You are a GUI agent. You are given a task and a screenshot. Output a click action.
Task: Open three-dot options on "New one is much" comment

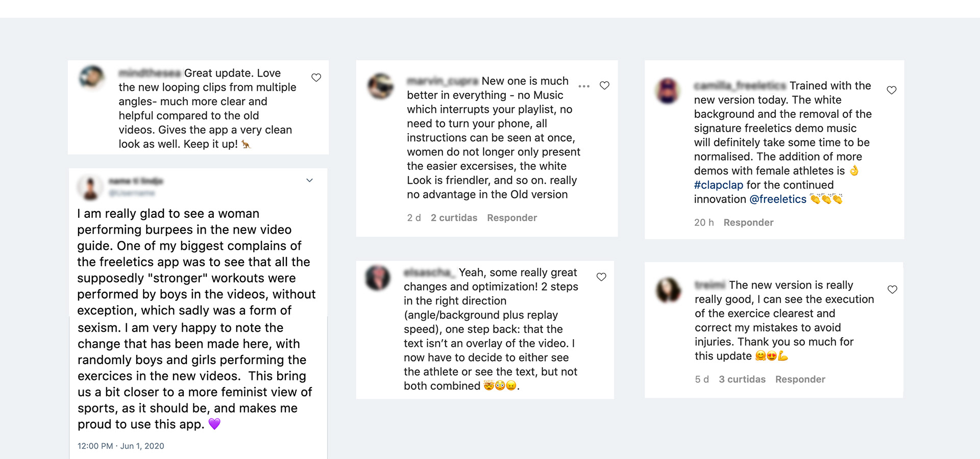tap(584, 86)
